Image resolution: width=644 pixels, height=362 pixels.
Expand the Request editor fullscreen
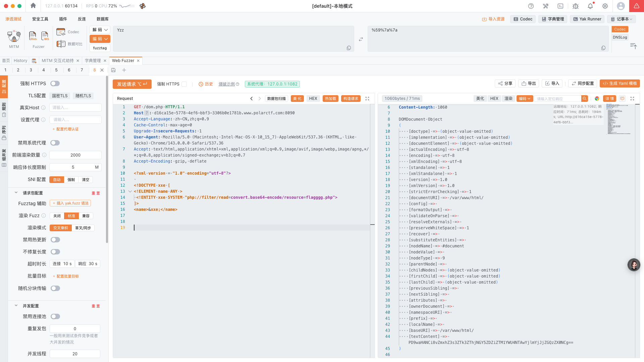(367, 99)
